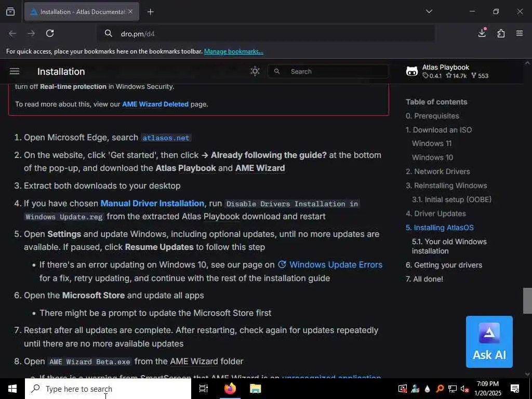This screenshot has height=399, width=532.
Task: Open the Firefox downloads panel
Action: coord(482,33)
